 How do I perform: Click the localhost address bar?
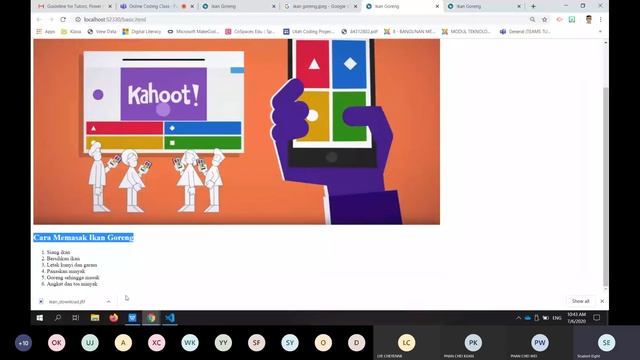pos(302,19)
